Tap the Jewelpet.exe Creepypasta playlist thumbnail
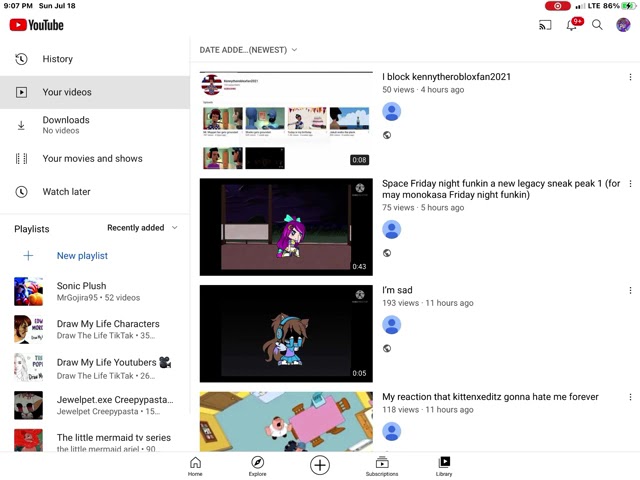 click(x=29, y=405)
